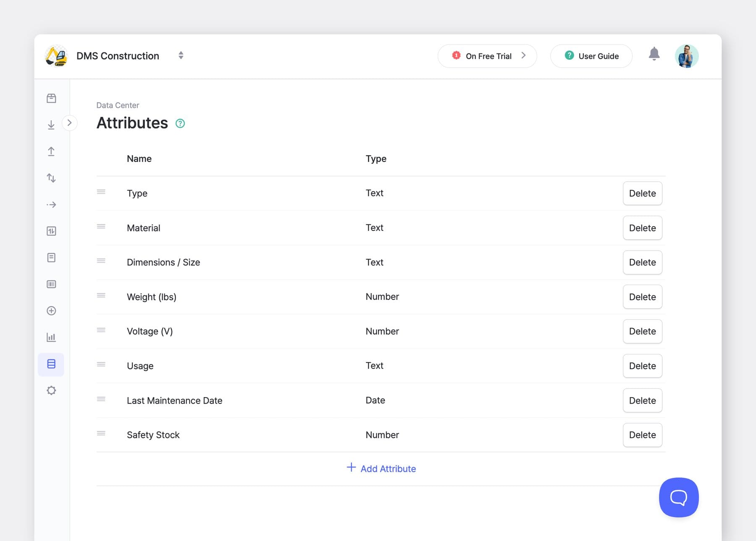Viewport: 756px width, 541px height.
Task: Select the stock-in download icon
Action: tap(51, 124)
